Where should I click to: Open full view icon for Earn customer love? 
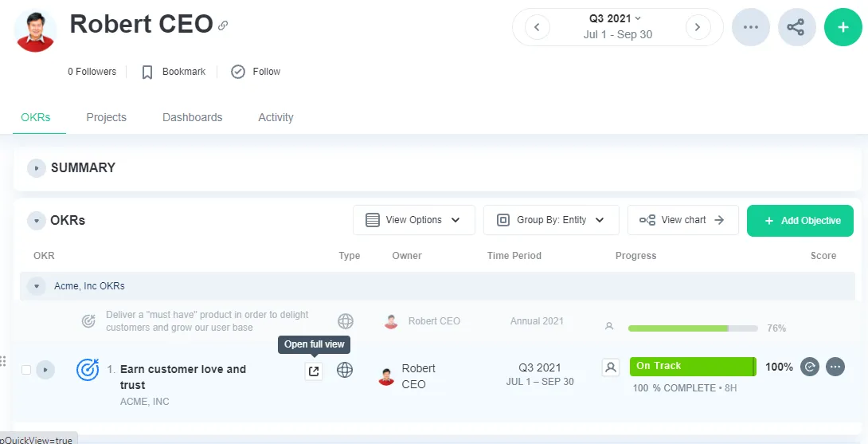314,371
